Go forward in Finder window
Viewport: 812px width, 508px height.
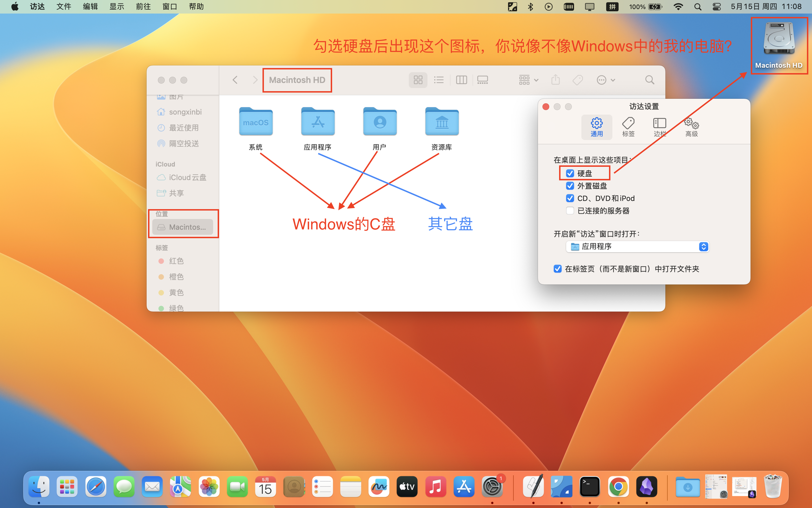click(x=255, y=80)
